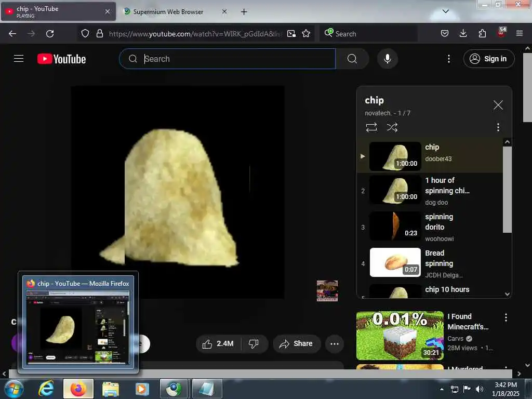Play 'spinning dorito' playlist item
The width and height of the screenshot is (532, 399).
(430, 227)
